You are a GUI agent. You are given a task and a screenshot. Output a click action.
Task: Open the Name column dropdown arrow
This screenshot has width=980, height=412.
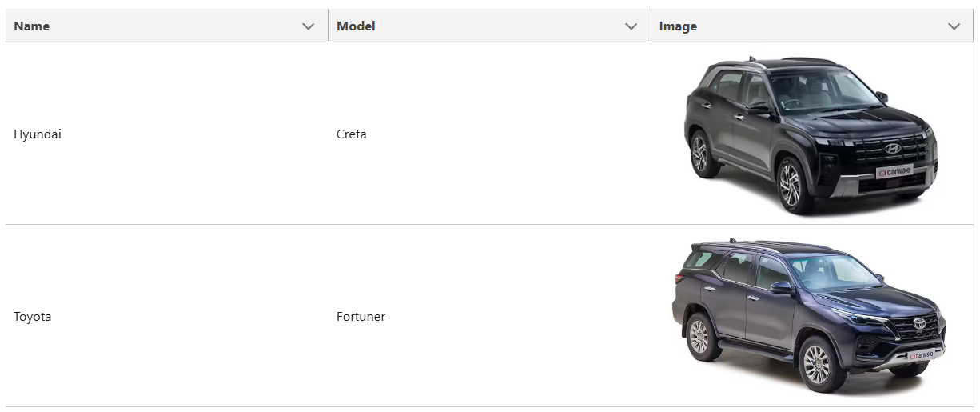(309, 26)
